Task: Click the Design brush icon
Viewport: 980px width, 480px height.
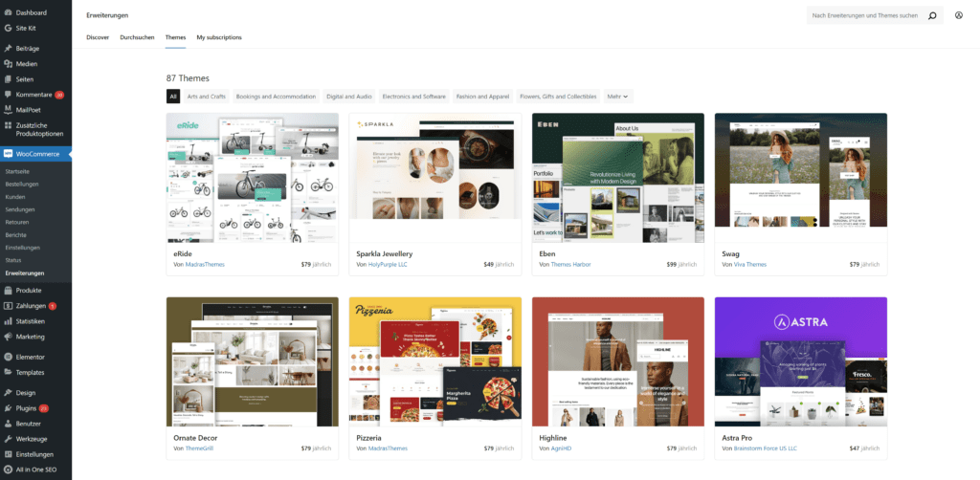Action: pyautogui.click(x=8, y=393)
